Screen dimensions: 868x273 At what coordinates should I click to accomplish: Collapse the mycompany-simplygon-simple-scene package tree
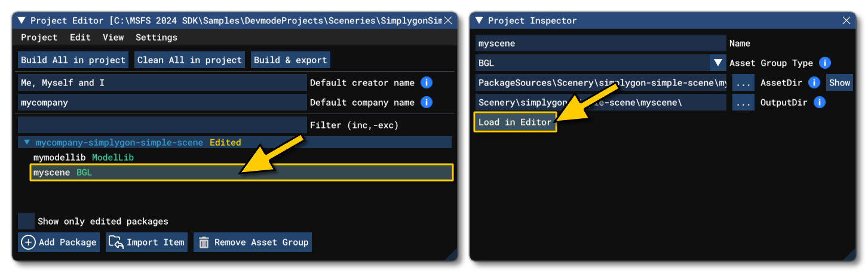(x=26, y=142)
